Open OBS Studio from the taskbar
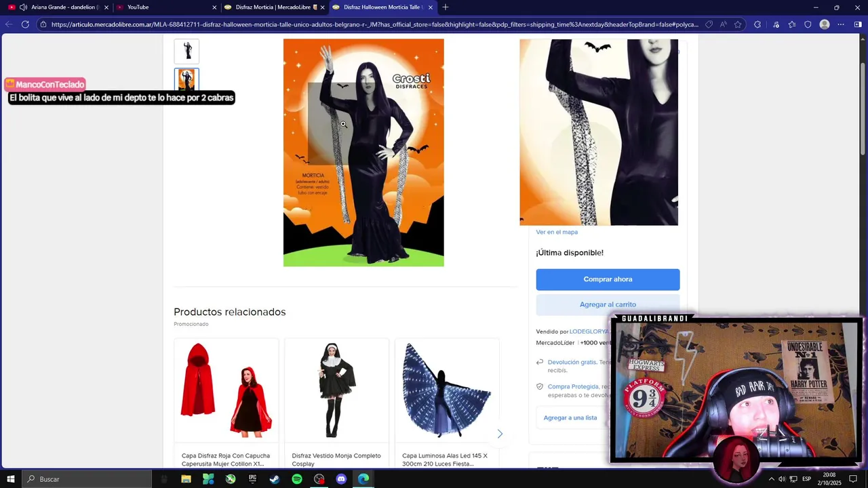This screenshot has width=868, height=488. (x=319, y=479)
